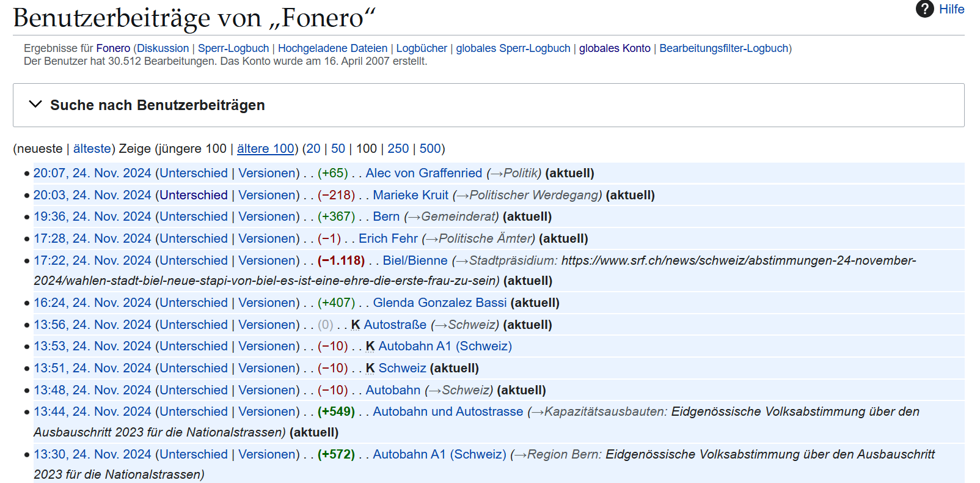Open the Autostraße article link
980x483 pixels.
(395, 325)
